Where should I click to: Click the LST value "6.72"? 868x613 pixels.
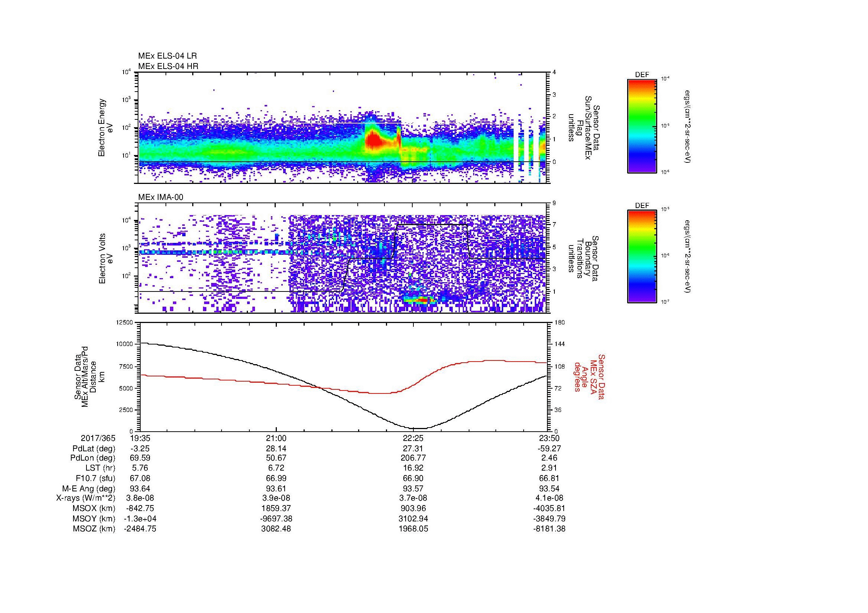coord(277,468)
